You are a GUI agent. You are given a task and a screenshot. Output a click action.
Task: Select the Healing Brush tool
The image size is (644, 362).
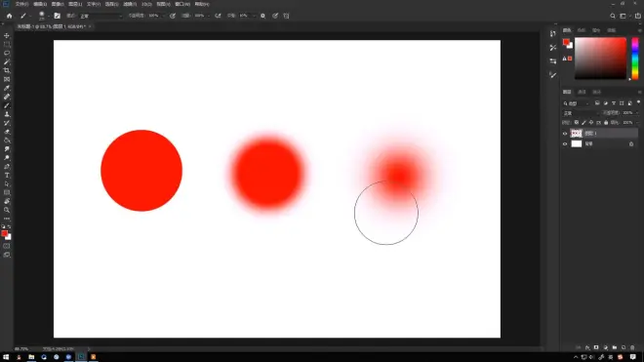pos(7,97)
